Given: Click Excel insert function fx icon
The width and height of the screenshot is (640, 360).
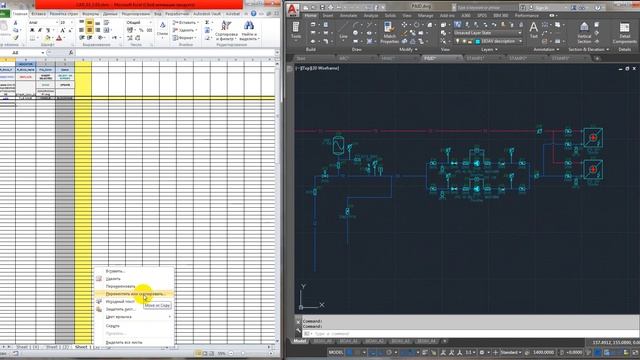Looking at the screenshot, I should pyautogui.click(x=71, y=53).
